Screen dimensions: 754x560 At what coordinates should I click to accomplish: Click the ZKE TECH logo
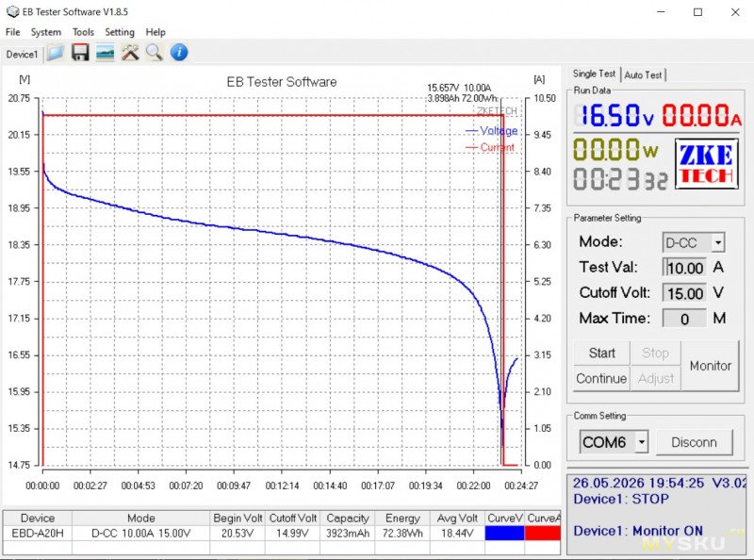pyautogui.click(x=706, y=164)
